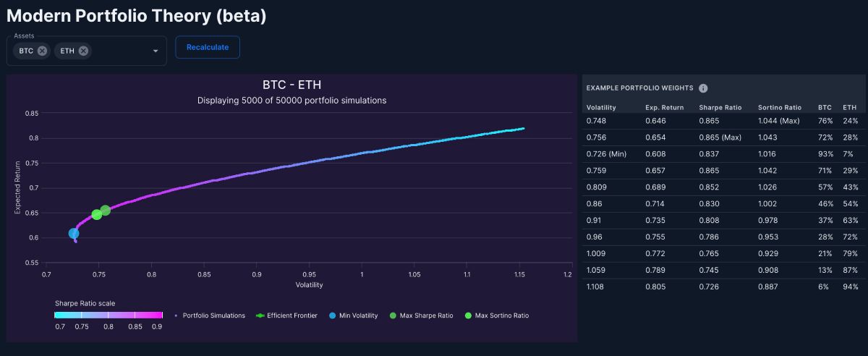Image resolution: width=868 pixels, height=356 pixels.
Task: Click the Sharpe Ratio scale color bar
Action: tap(109, 315)
